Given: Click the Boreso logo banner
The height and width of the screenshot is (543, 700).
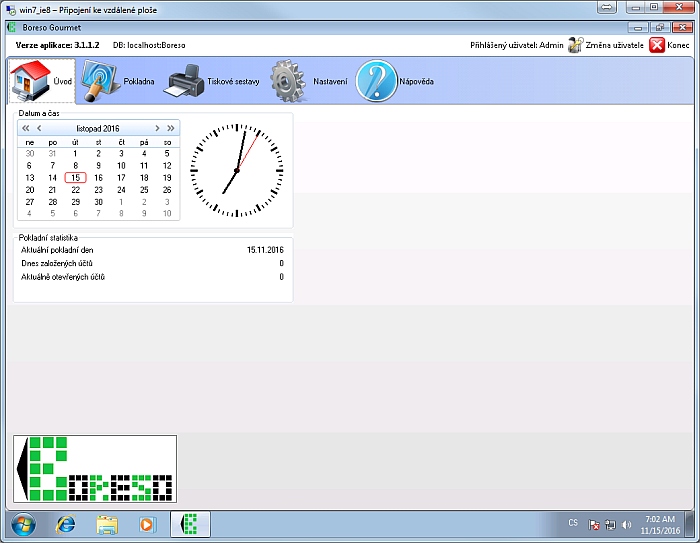Looking at the screenshot, I should click(95, 469).
